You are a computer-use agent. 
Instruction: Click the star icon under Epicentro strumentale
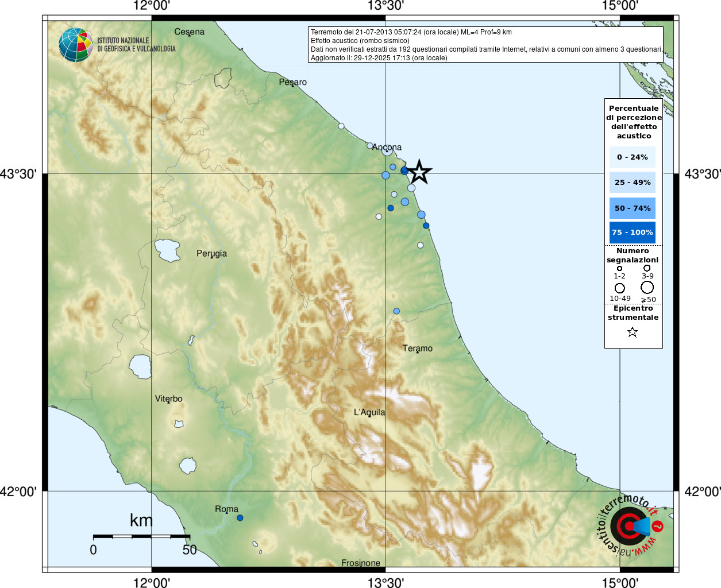click(633, 332)
